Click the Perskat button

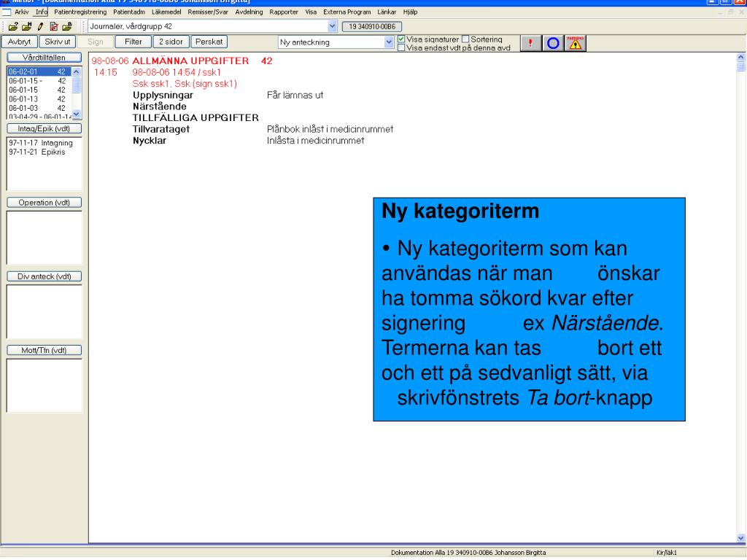(x=209, y=42)
